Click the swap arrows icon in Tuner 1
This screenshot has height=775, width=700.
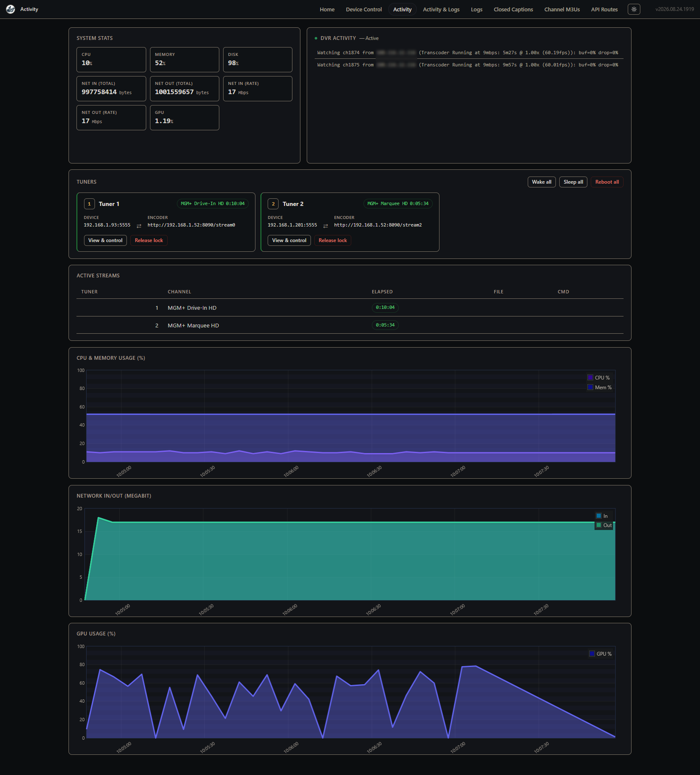tap(139, 226)
